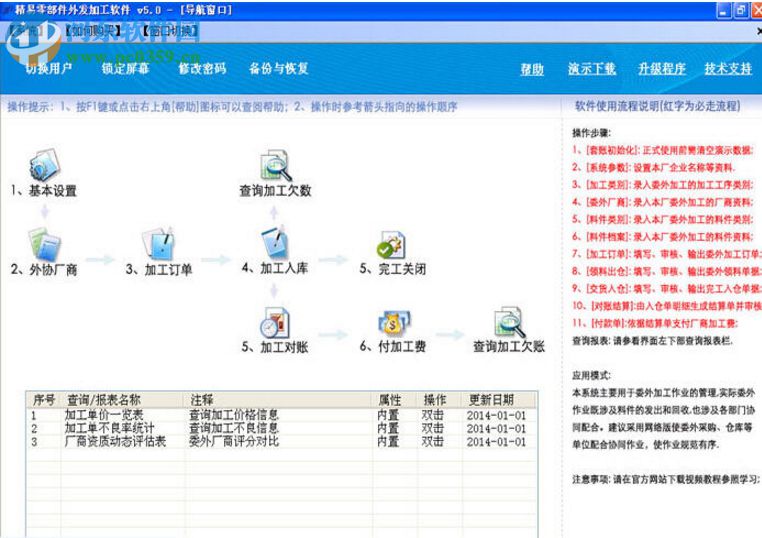Restore the application window size
The width and height of the screenshot is (762, 538).
[x=741, y=10]
